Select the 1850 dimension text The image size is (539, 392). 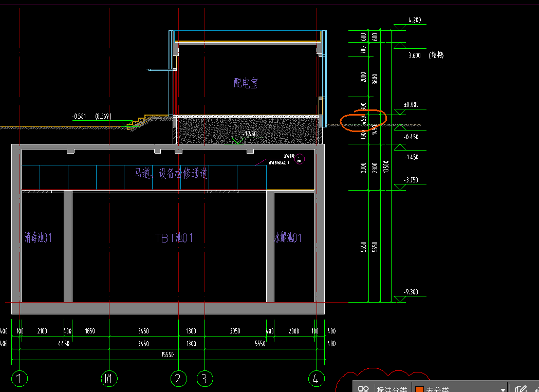[x=90, y=331]
